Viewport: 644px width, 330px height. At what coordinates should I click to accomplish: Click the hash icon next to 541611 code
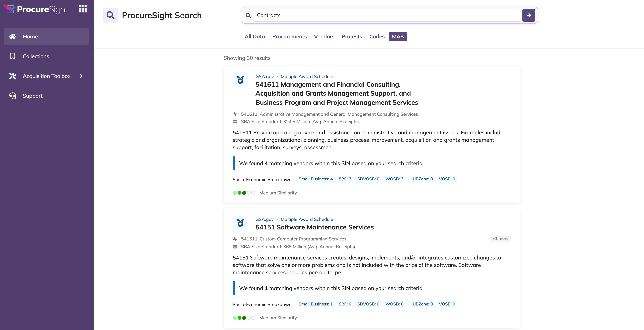[235, 114]
